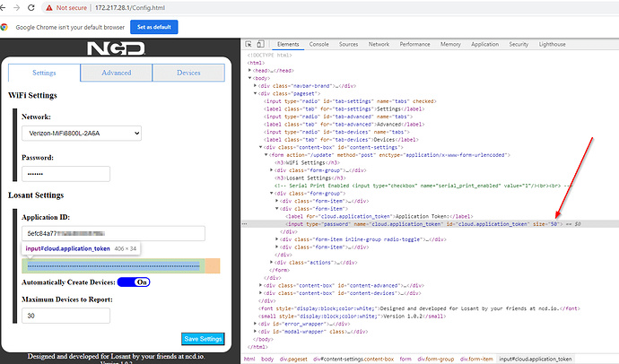Image resolution: width=619 pixels, height=364 pixels.
Task: Select the label for cloud.application_token line
Action: tap(379, 216)
